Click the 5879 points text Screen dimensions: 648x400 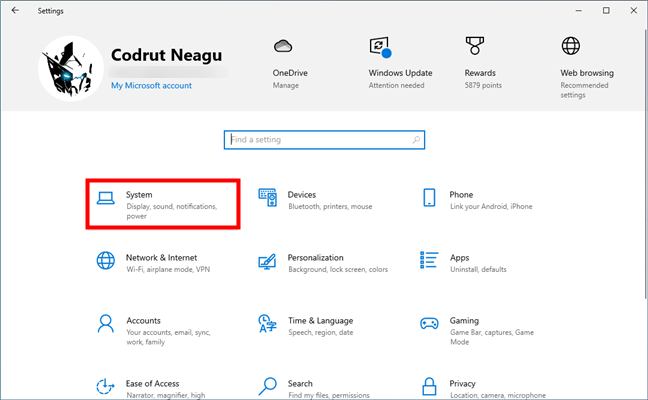pos(483,85)
